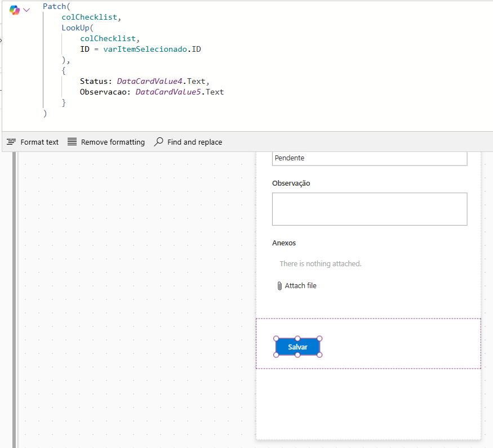Click the Patch function name in formula
This screenshot has height=448, width=493.
[x=54, y=7]
